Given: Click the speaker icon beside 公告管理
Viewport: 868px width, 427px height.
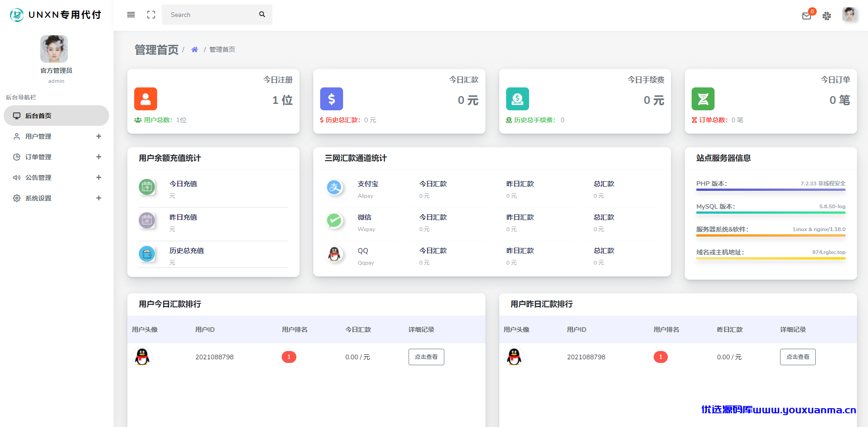Looking at the screenshot, I should click(x=16, y=178).
